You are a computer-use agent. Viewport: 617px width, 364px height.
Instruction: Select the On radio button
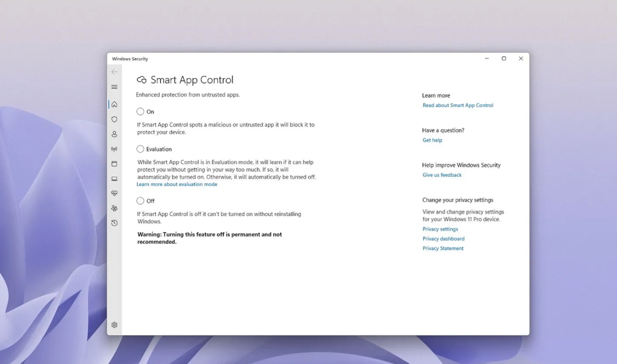[140, 111]
